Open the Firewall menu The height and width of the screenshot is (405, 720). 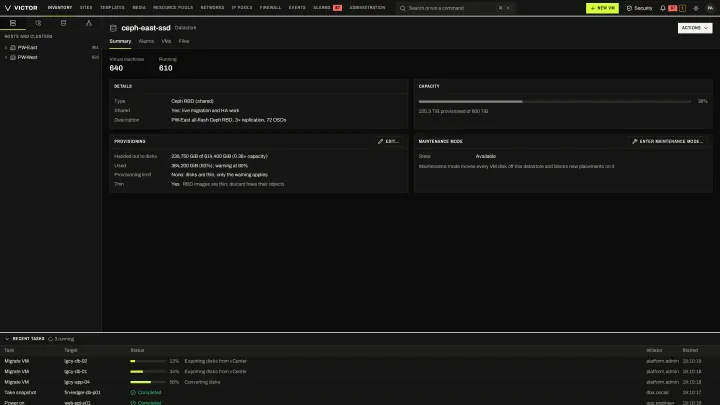tap(270, 8)
